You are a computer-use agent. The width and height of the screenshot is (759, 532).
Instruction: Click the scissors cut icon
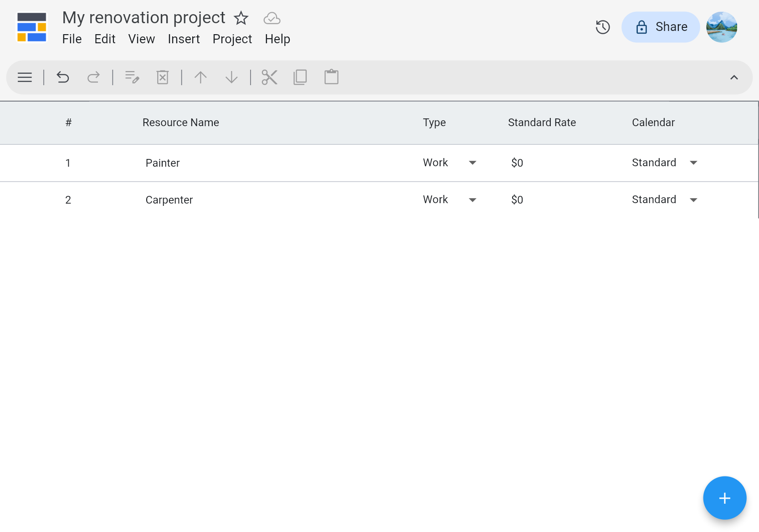pyautogui.click(x=269, y=77)
